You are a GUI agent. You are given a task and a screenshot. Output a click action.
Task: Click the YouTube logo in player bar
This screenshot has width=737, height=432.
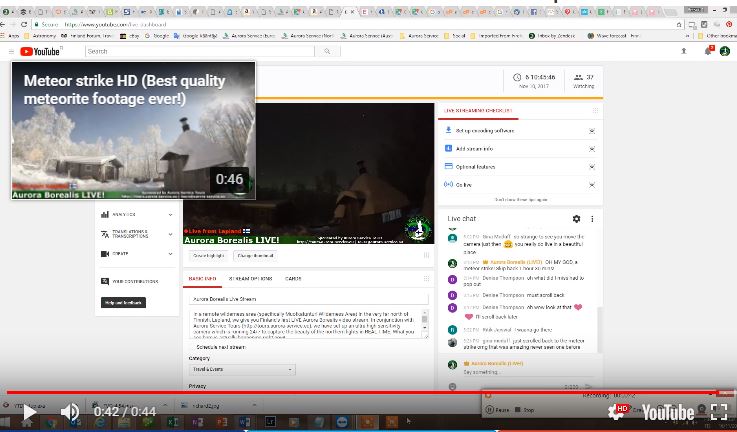667,412
